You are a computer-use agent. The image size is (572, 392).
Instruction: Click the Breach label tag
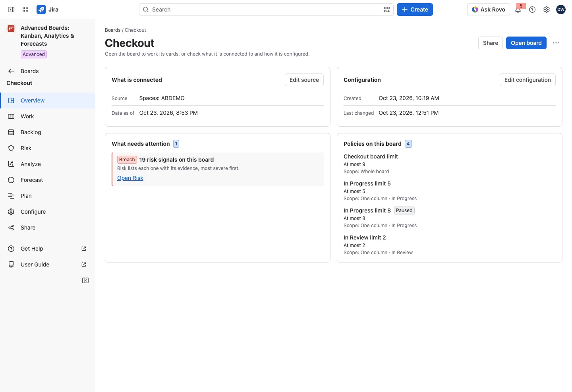[127, 160]
